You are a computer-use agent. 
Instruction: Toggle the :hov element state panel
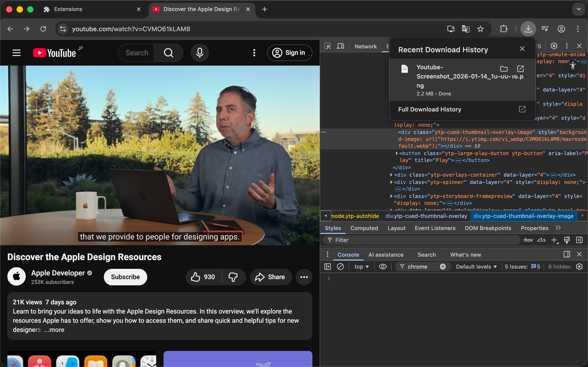[528, 240]
